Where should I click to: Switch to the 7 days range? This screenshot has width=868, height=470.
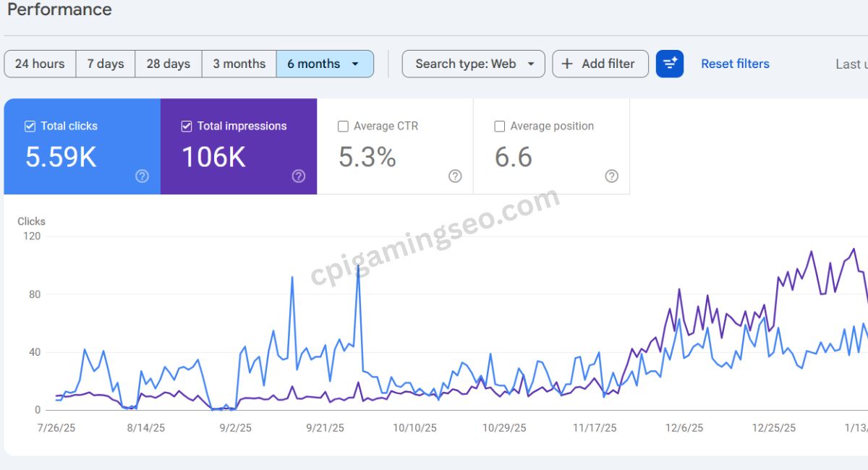(x=106, y=64)
